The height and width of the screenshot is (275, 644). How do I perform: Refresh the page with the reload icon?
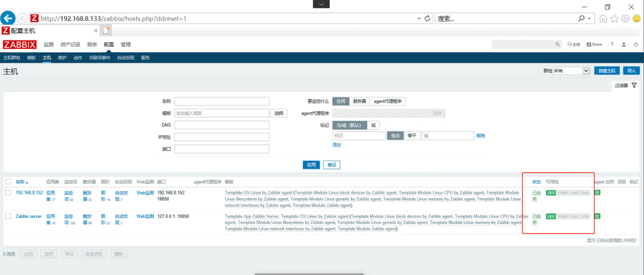click(427, 18)
